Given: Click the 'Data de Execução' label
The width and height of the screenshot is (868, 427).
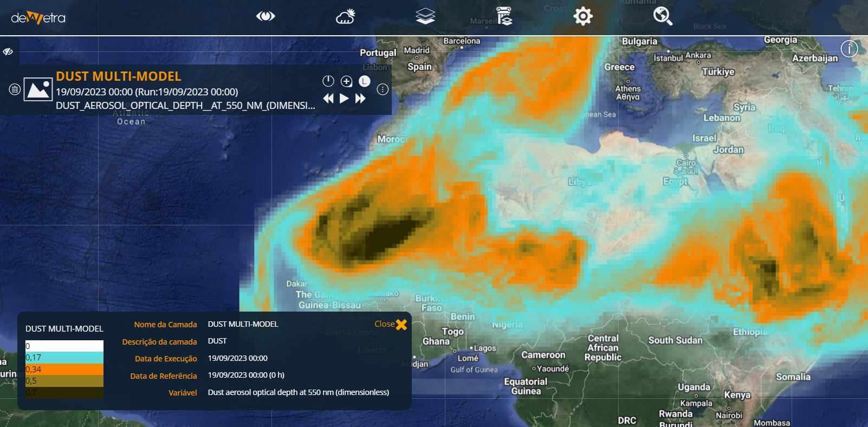Looking at the screenshot, I should [166, 359].
